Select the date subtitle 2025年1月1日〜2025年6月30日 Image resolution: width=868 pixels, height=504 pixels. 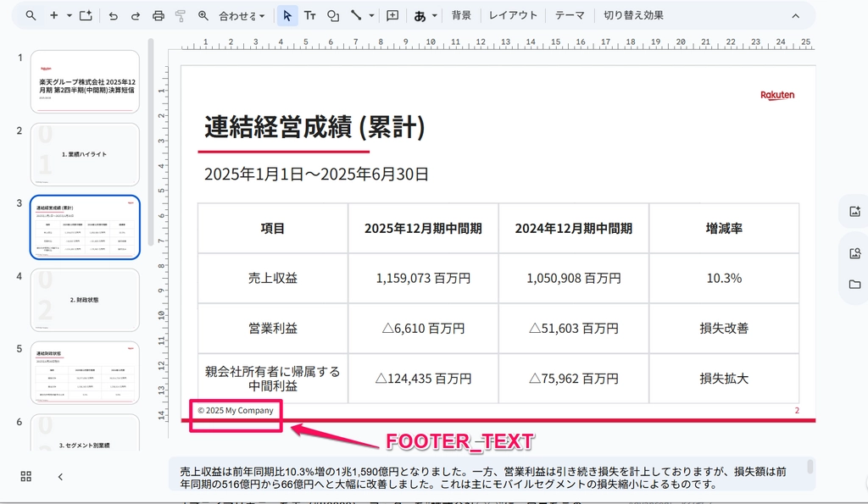(316, 174)
